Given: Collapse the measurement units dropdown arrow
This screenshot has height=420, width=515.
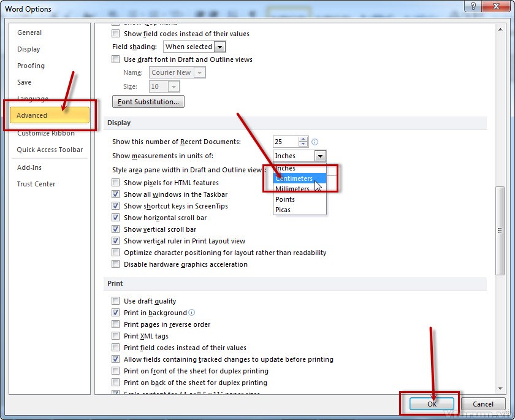Looking at the screenshot, I should click(x=320, y=156).
